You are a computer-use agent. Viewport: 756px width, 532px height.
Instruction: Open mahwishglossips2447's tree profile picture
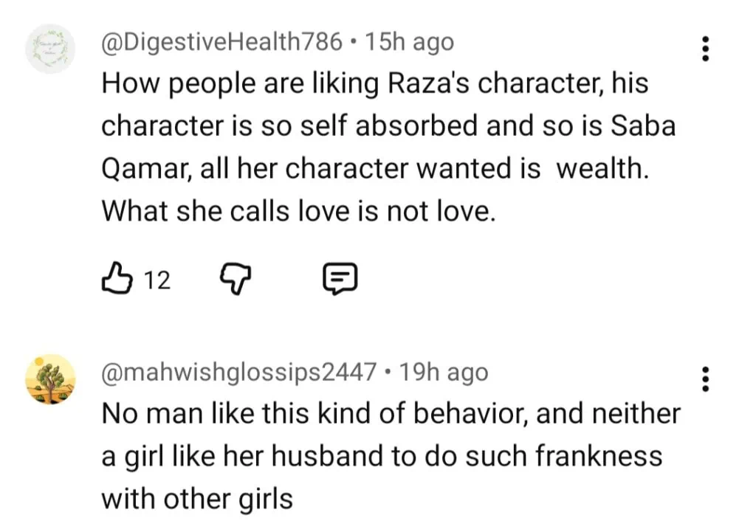[50, 379]
